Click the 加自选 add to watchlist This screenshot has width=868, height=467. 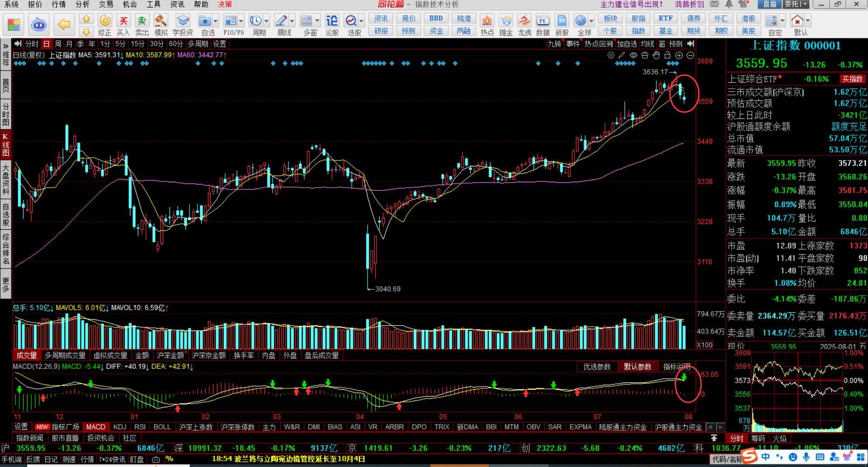tap(627, 44)
